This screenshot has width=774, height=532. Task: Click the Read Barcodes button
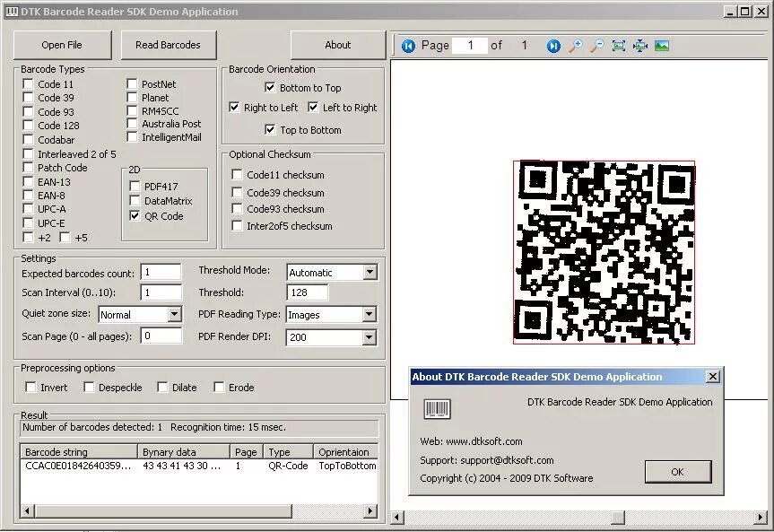pyautogui.click(x=169, y=45)
